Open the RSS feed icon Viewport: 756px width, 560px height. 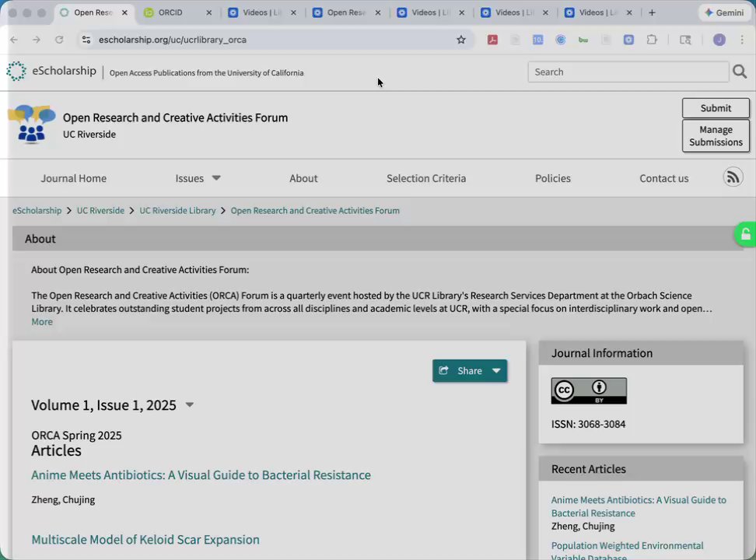(733, 177)
